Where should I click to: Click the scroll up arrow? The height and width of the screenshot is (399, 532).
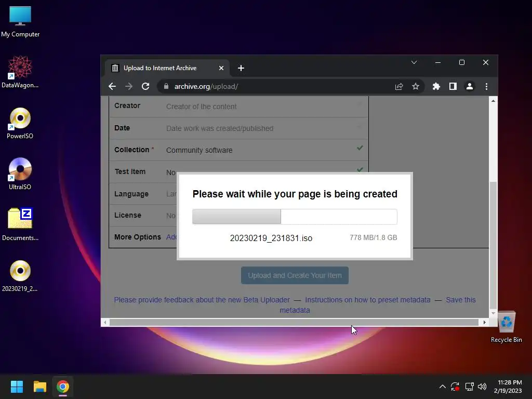(494, 101)
